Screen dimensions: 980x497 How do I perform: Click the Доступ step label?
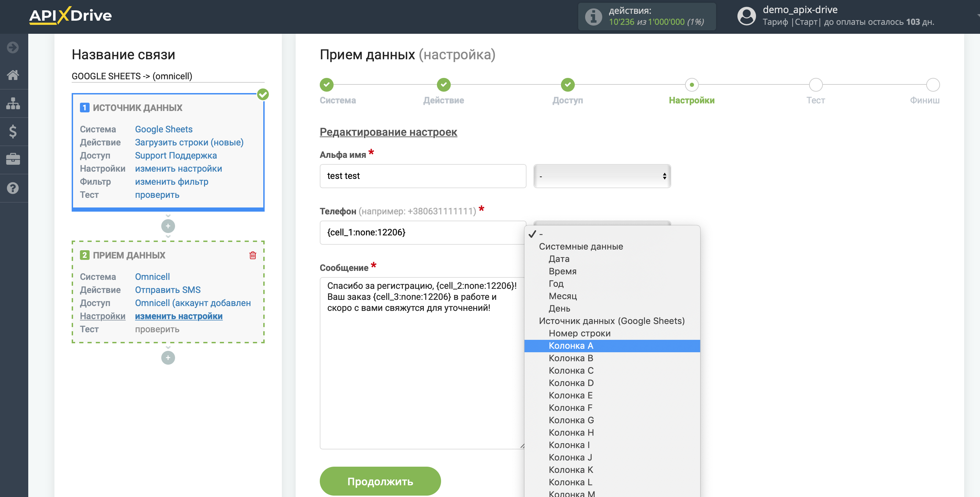(x=568, y=100)
